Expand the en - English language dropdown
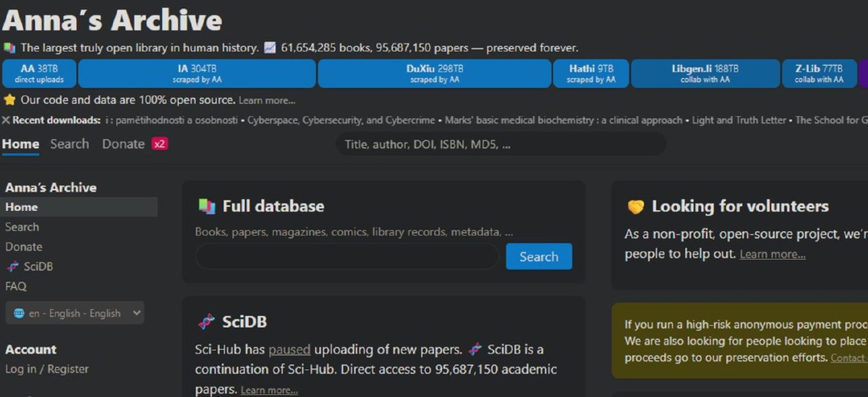 75,313
